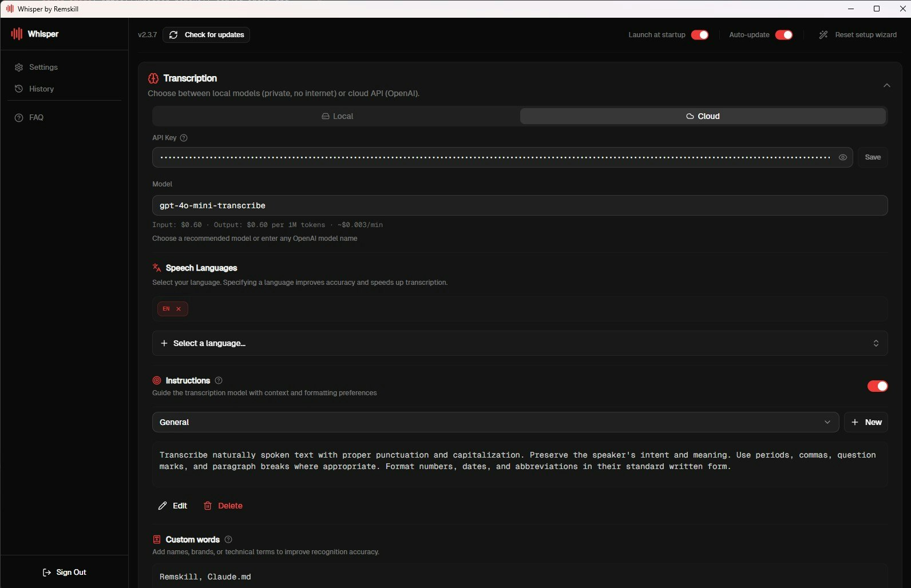911x588 pixels.
Task: Click the refresh icon in Check for updates
Action: (x=173, y=35)
